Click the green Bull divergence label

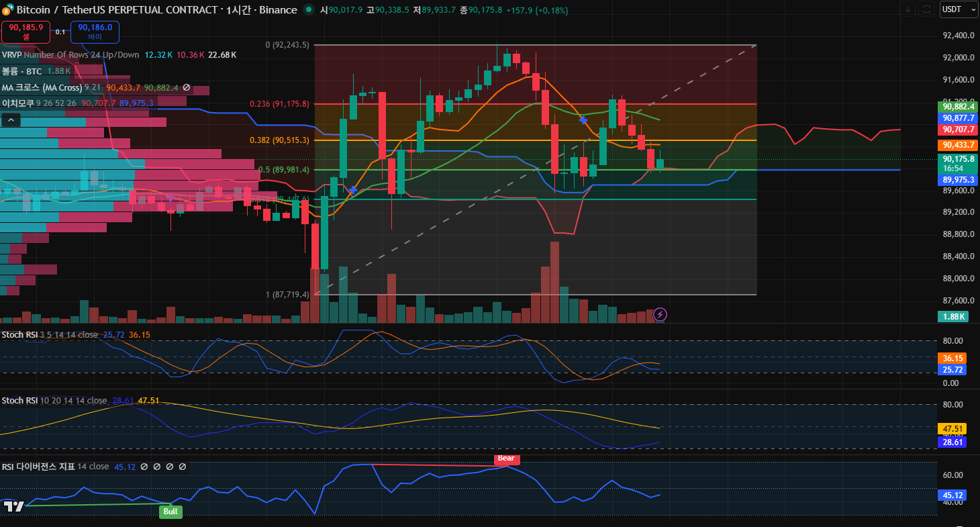(x=170, y=512)
